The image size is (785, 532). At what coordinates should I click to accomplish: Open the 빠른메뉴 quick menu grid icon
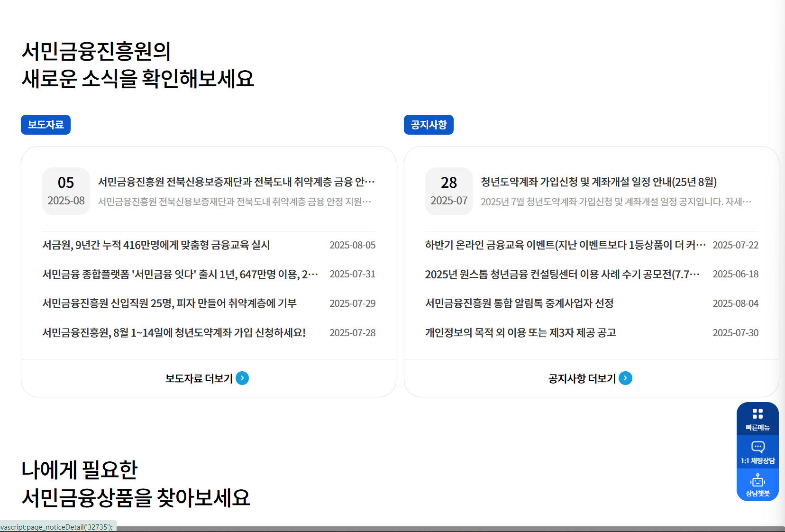click(758, 419)
